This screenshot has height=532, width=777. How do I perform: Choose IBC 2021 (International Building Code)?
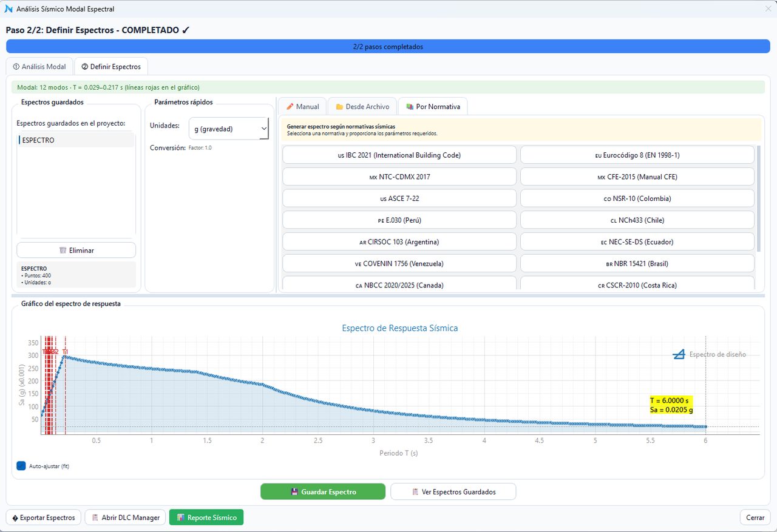[x=399, y=155]
